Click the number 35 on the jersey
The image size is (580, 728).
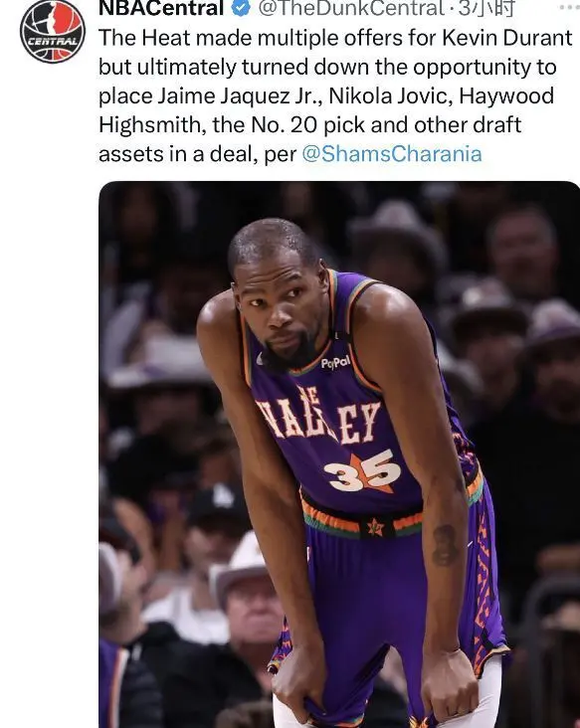pos(363,470)
